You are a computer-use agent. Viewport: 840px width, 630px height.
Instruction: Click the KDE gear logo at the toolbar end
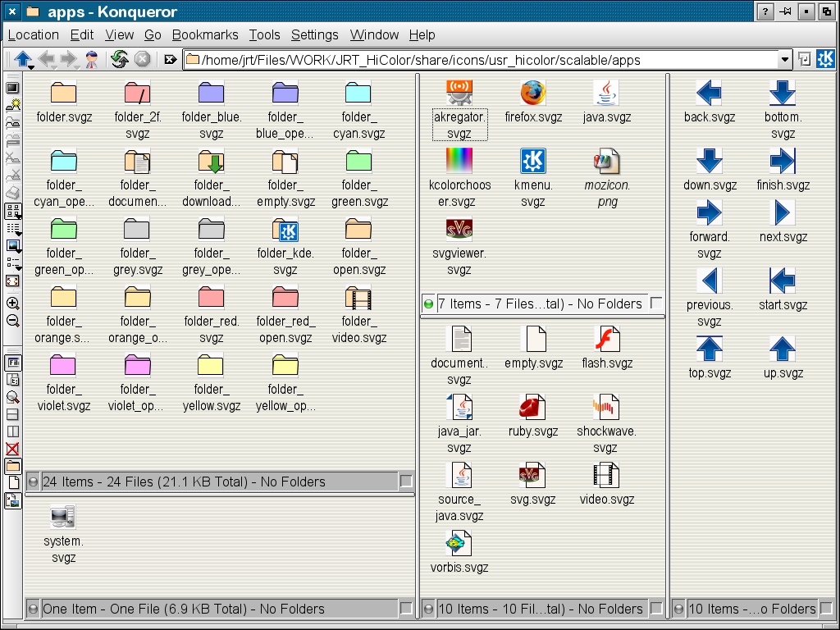(x=825, y=59)
